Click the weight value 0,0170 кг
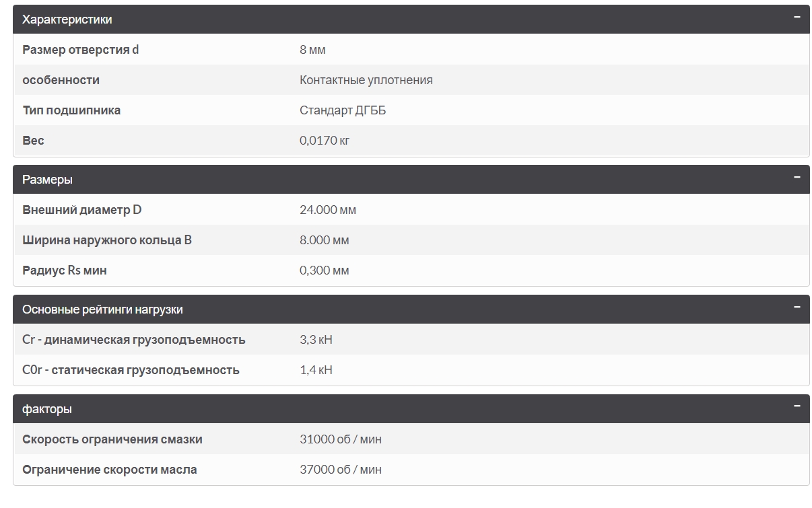 324,141
